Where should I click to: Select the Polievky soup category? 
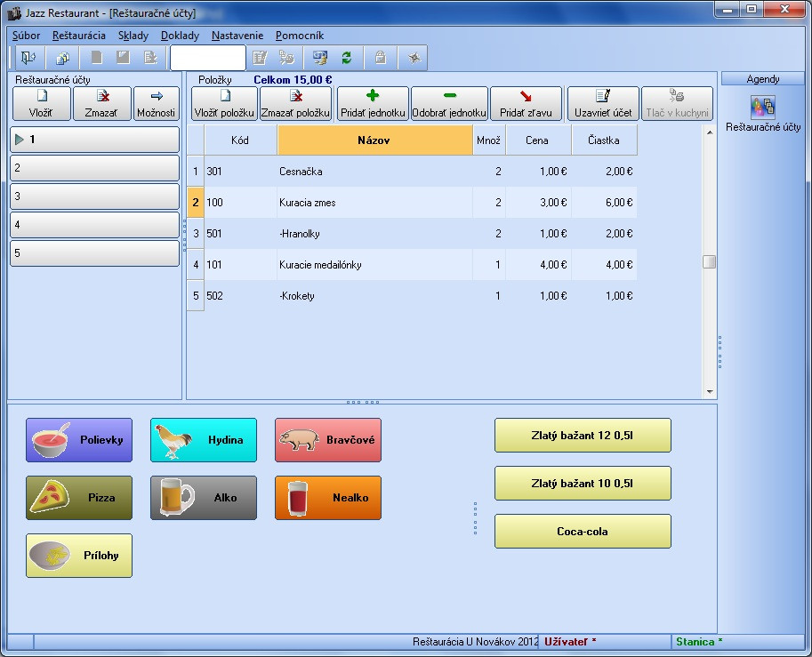[x=79, y=440]
